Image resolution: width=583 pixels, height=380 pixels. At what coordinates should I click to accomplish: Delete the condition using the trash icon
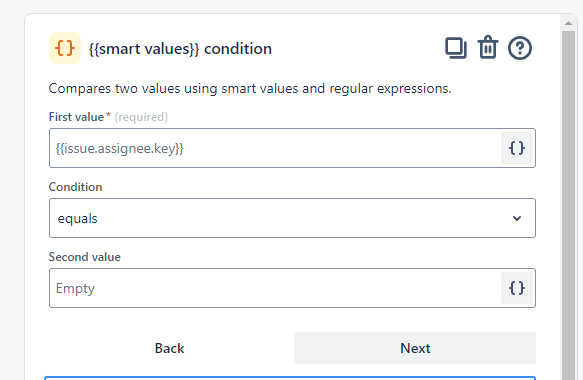click(488, 47)
